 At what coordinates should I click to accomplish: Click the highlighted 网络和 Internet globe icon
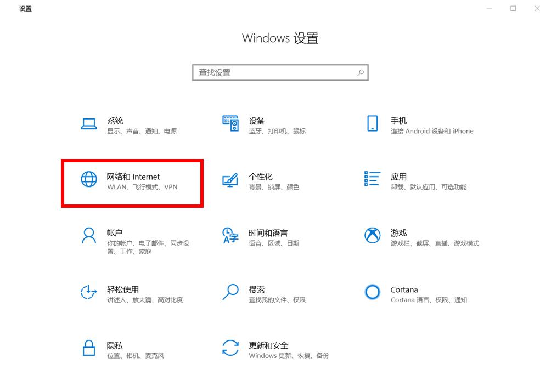coord(88,180)
